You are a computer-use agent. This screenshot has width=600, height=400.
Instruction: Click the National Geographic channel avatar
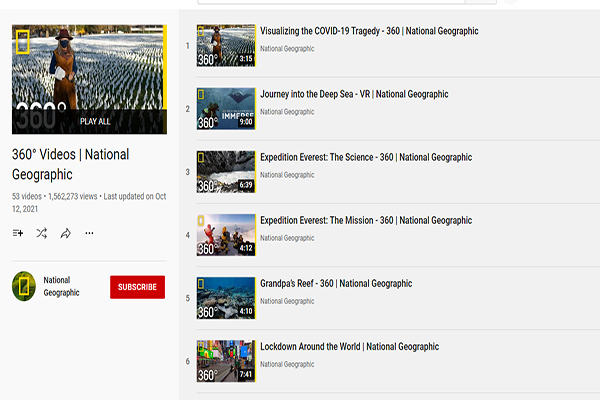point(24,286)
